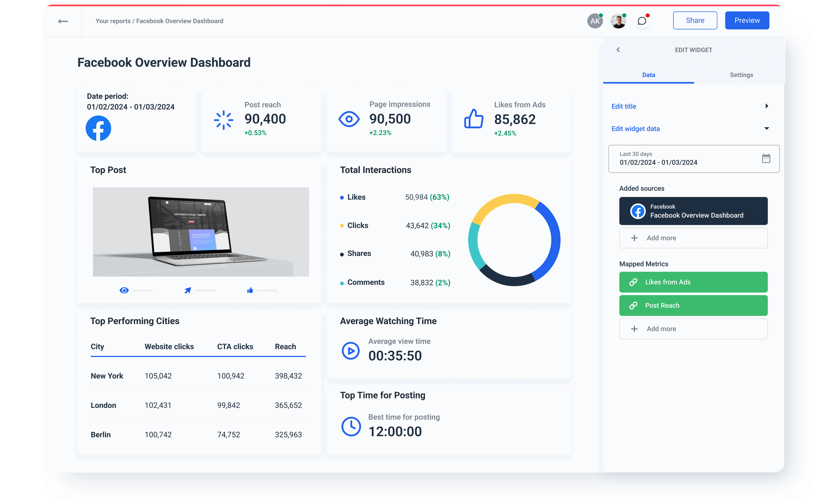Expand the Edit widget data section
This screenshot has height=504, width=828.
(766, 128)
